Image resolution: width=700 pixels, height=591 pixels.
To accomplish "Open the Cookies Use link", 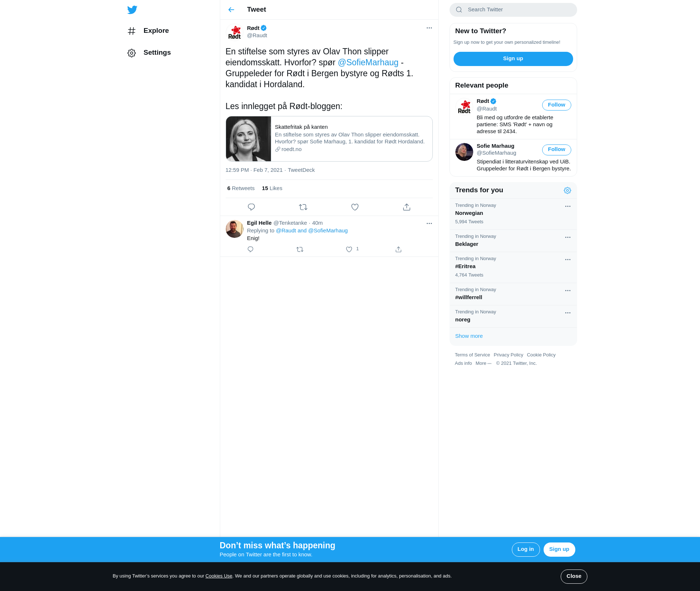I will pyautogui.click(x=219, y=576).
